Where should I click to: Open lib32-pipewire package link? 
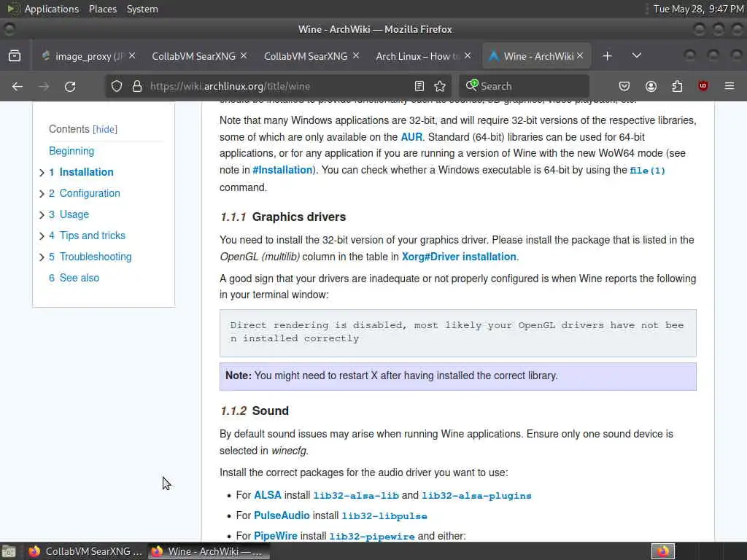371,537
